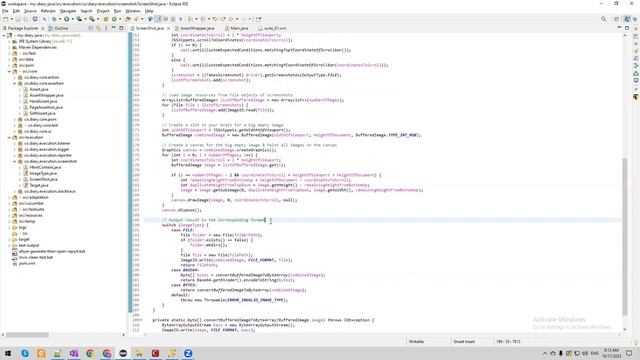The height and width of the screenshot is (360, 640).
Task: Select ScreenShot.java in Package Explorer
Action: click(43, 179)
